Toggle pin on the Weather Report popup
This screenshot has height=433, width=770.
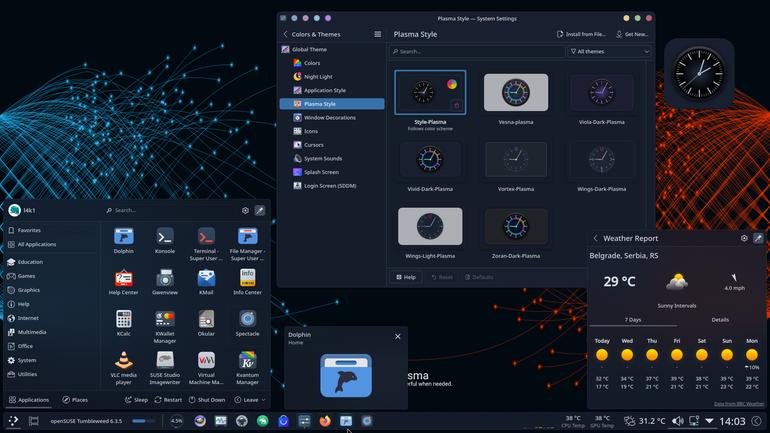(x=758, y=238)
